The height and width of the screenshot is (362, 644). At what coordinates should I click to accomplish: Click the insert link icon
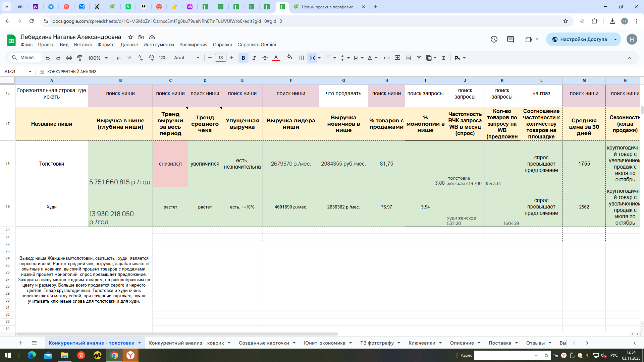[387, 58]
